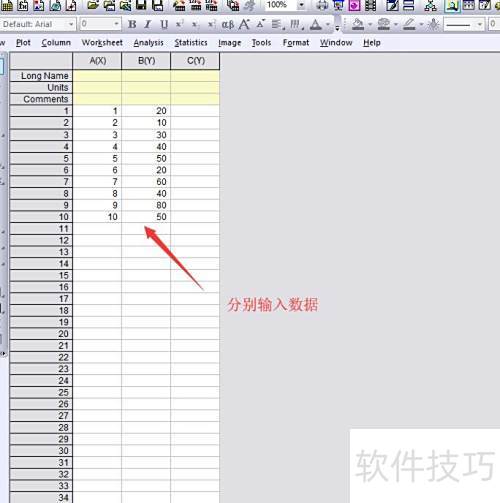Viewport: 500px width, 503px height.
Task: Expand the font color dropdown arrow
Action: pos(328,24)
